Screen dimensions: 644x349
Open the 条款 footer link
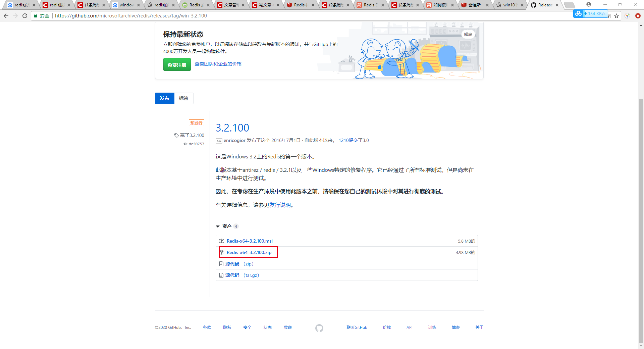coord(207,328)
